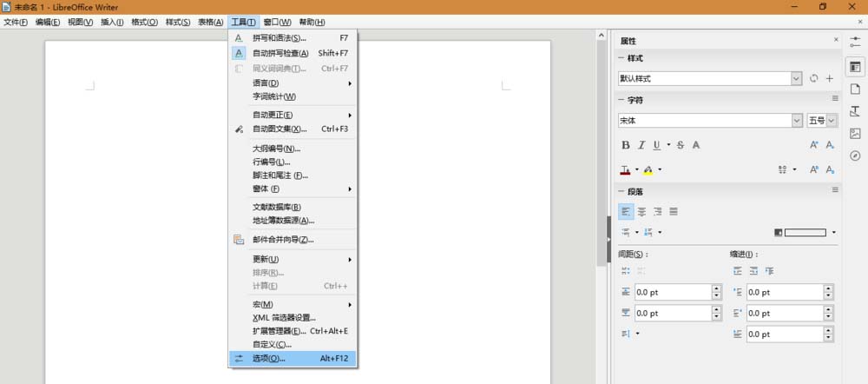
Task: Open the highlighting color dropdown arrow
Action: tap(660, 169)
